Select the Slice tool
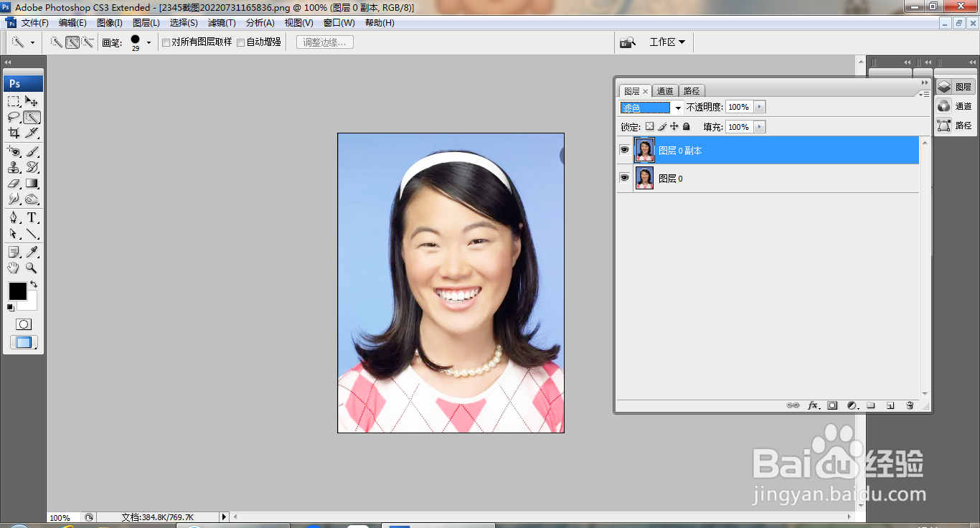 pos(32,133)
